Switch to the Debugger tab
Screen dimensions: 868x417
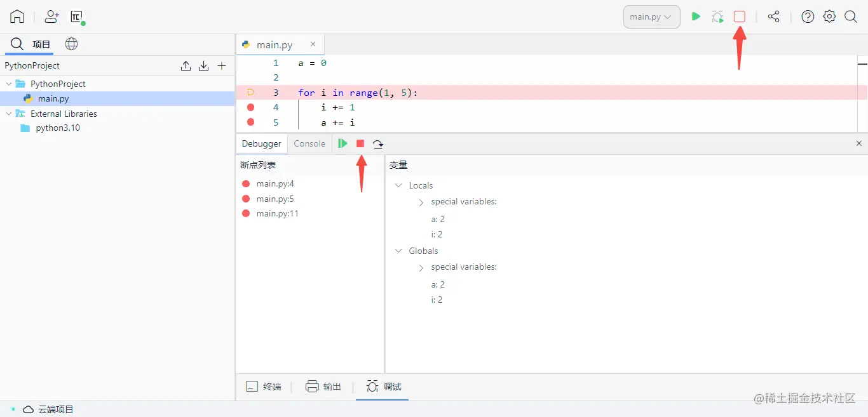tap(261, 143)
